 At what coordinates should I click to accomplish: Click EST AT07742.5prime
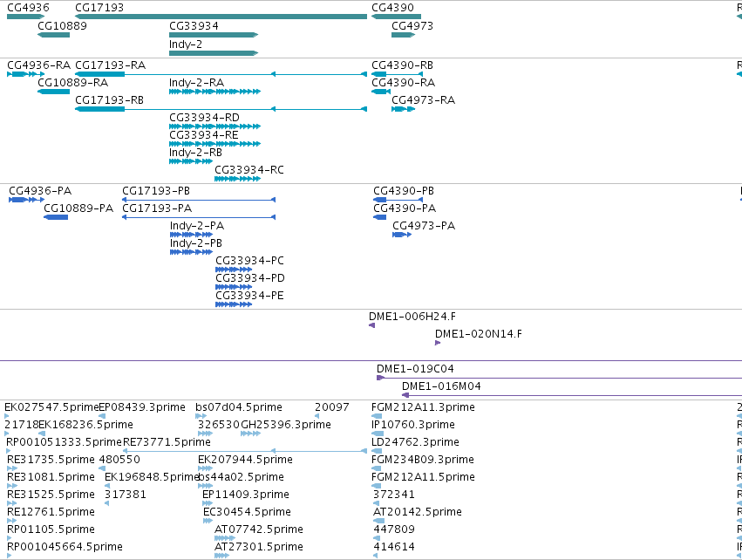(x=259, y=529)
